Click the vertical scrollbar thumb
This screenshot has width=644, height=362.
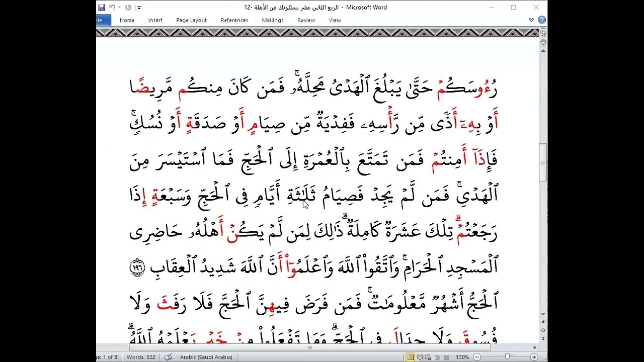click(543, 162)
